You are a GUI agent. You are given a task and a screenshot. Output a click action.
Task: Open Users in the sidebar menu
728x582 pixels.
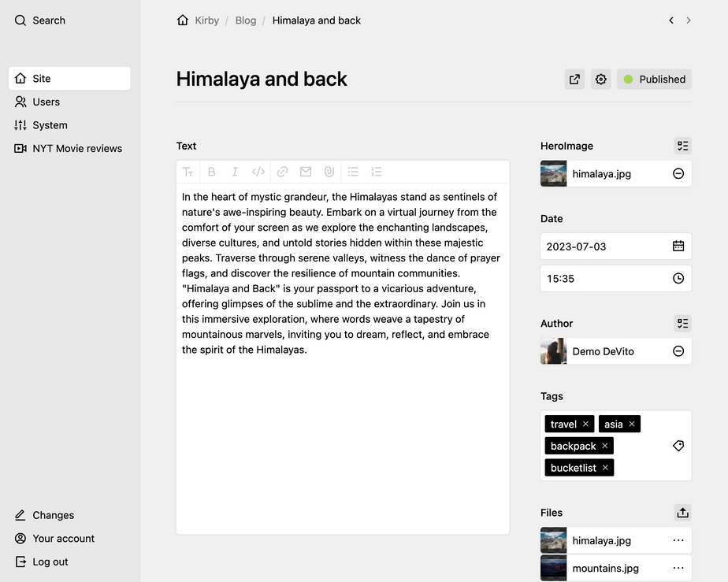coord(46,102)
